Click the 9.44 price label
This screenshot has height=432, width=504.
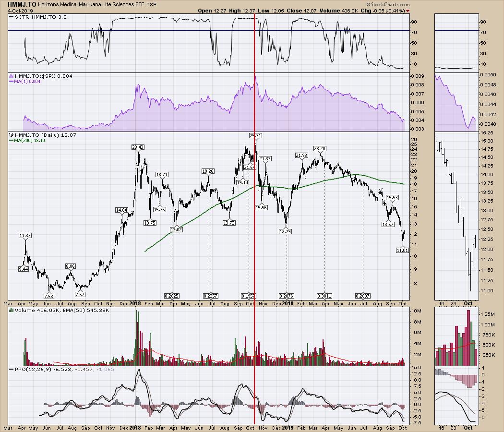click(x=24, y=269)
